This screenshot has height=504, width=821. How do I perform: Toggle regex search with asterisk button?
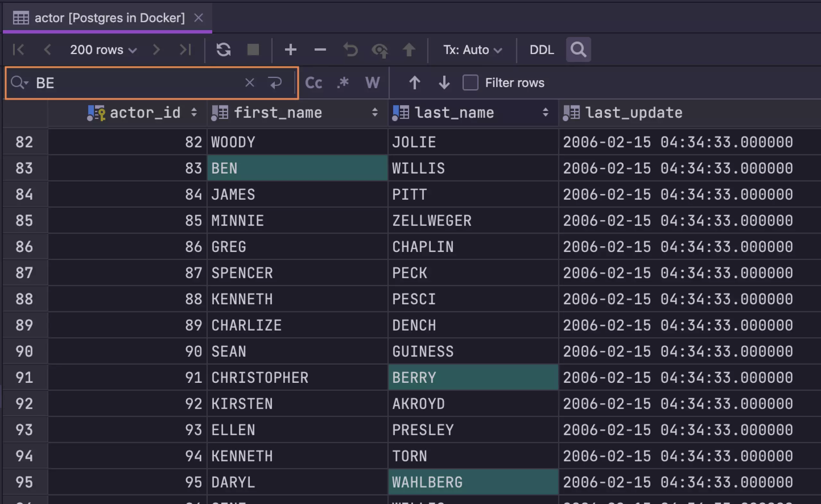(x=342, y=83)
